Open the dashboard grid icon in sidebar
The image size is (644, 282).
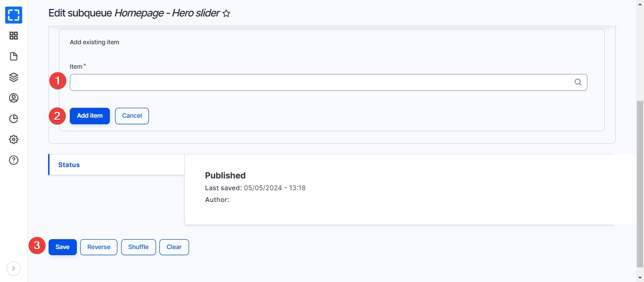[14, 36]
